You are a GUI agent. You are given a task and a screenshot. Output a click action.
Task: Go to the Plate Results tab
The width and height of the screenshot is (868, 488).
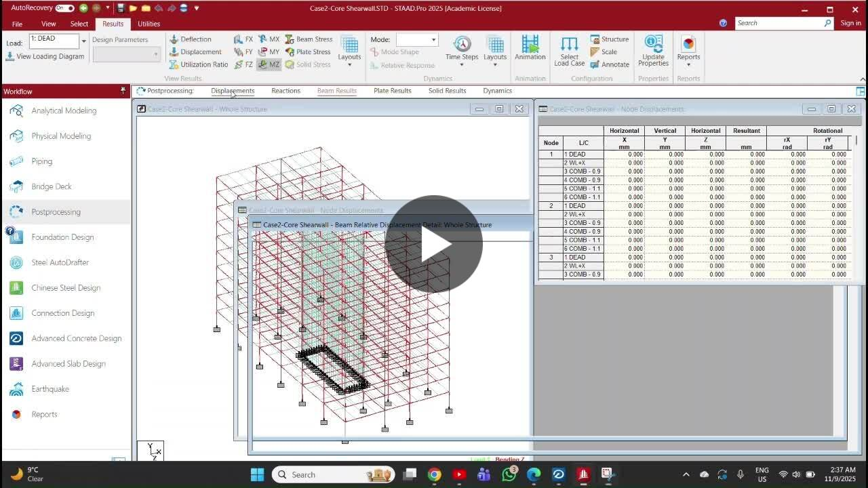(393, 91)
